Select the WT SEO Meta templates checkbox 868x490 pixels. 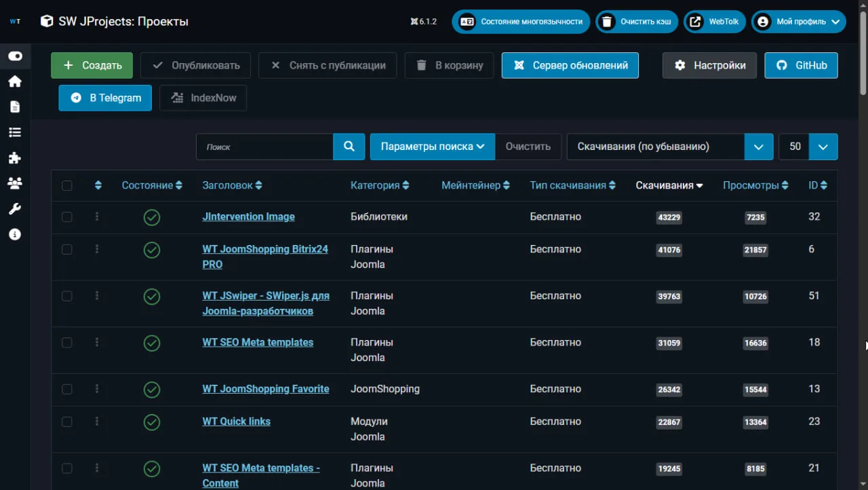point(67,342)
